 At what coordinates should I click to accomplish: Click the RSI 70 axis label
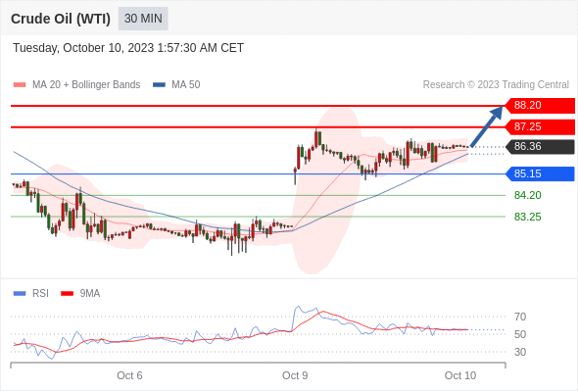520,317
